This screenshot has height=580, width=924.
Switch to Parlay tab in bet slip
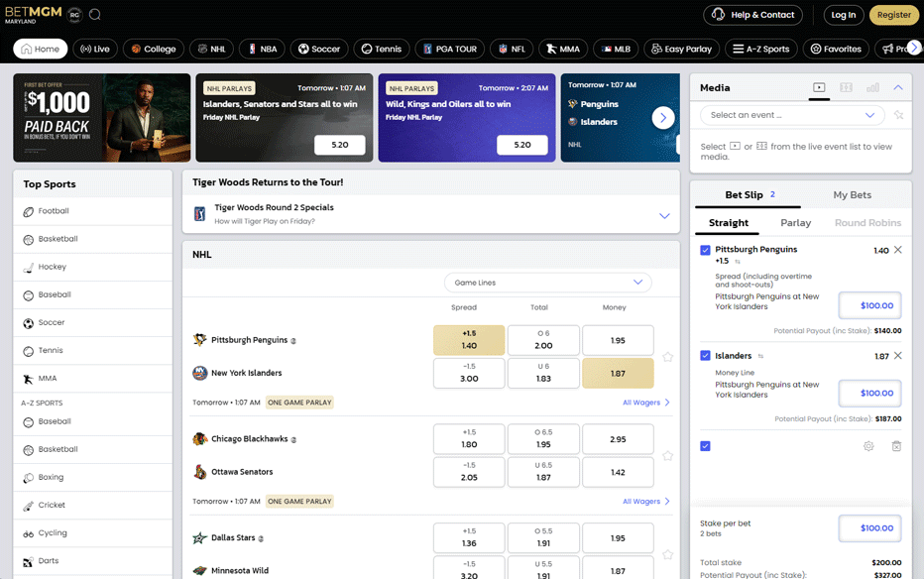click(x=795, y=223)
